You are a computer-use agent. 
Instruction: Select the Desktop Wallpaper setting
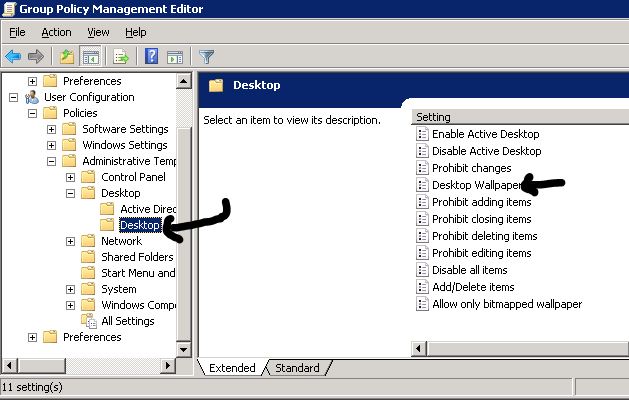pyautogui.click(x=478, y=185)
